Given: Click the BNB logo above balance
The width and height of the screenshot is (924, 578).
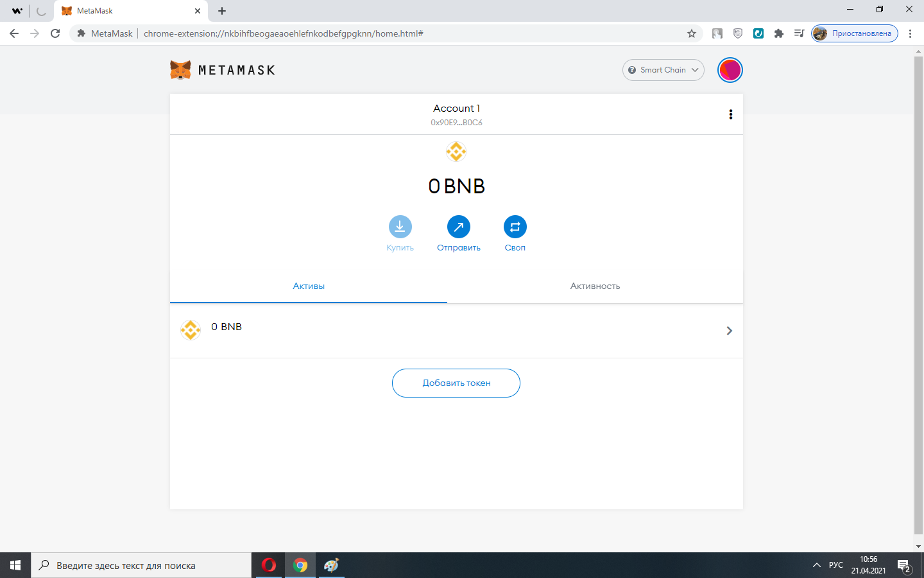Looking at the screenshot, I should tap(456, 152).
